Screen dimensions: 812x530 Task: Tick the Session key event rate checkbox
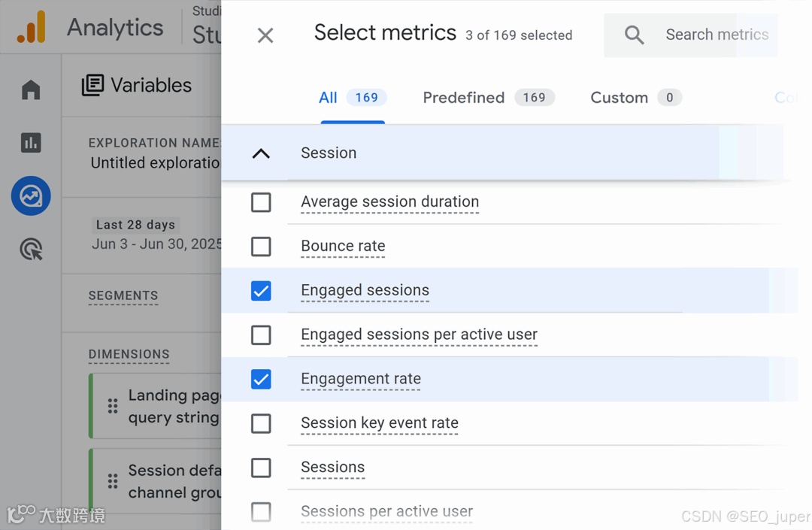pos(261,423)
